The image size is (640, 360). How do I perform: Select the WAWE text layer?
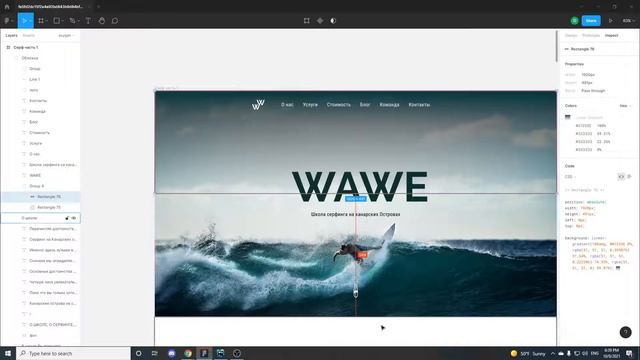point(41,176)
